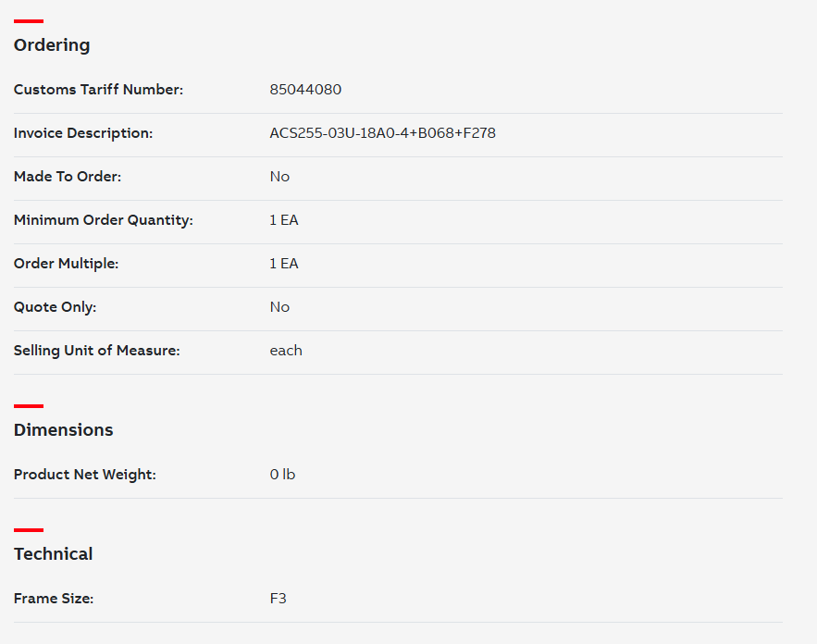This screenshot has width=817, height=644.
Task: Select the Minimum Order Quantity value 1 EA
Action: pyautogui.click(x=283, y=220)
